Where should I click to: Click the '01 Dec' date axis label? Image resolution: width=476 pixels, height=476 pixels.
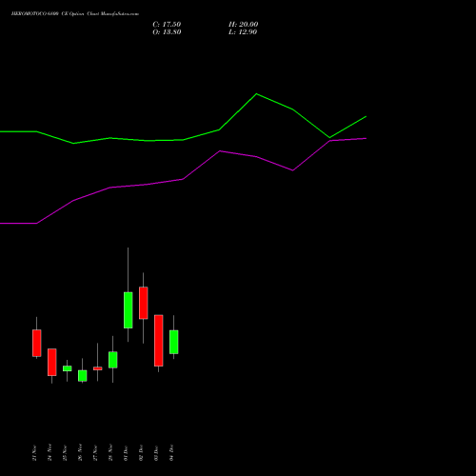(x=126, y=453)
